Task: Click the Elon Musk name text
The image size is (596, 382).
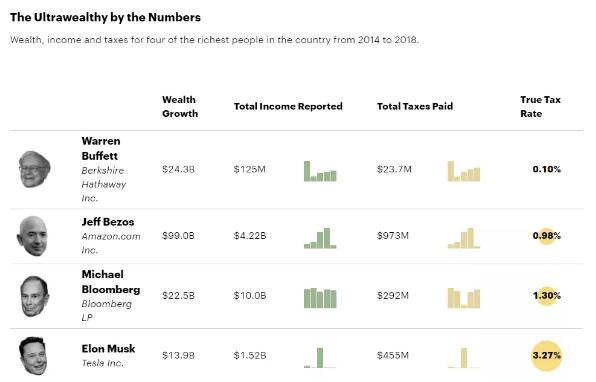Action: click(x=108, y=349)
